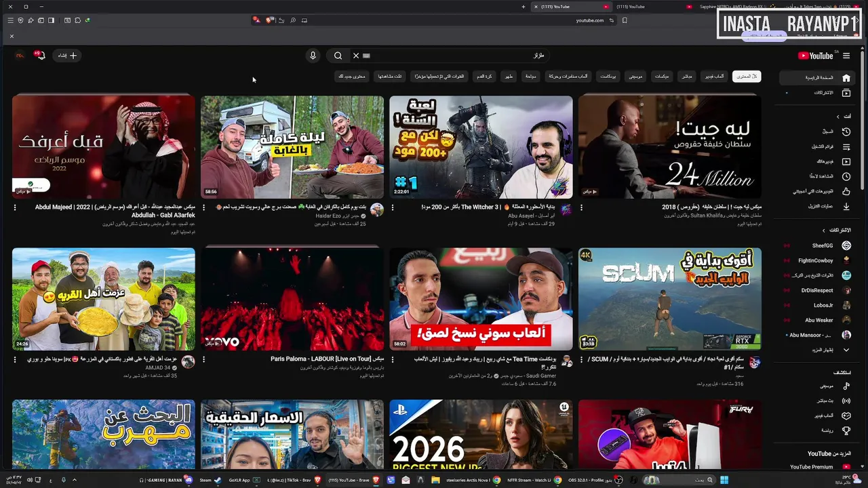This screenshot has height=488, width=868.
Task: Select the Live (مباشر) filter chip
Action: point(687,76)
